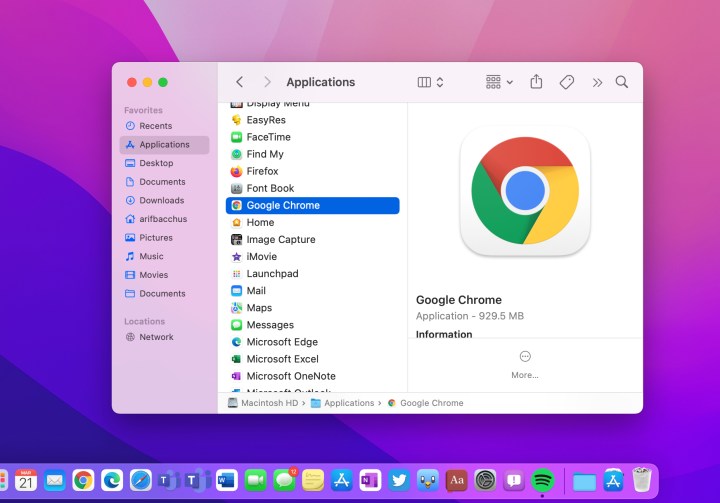Open Mail from the Dock
This screenshot has height=503, width=720.
tap(55, 480)
